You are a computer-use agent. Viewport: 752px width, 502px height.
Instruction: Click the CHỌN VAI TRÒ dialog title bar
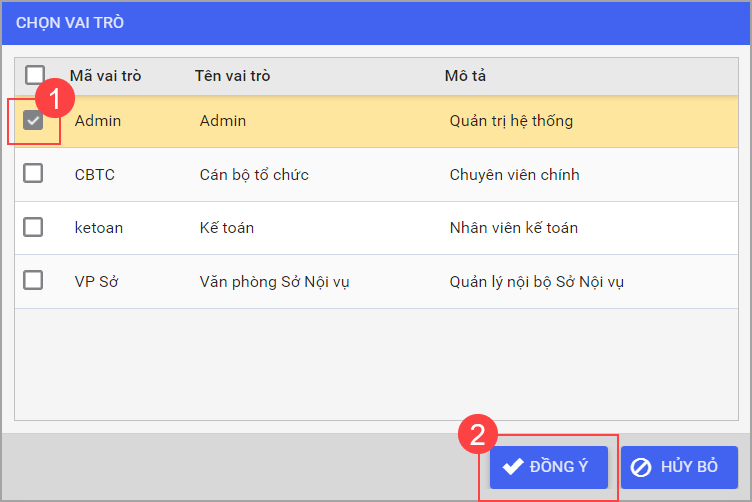[376, 21]
